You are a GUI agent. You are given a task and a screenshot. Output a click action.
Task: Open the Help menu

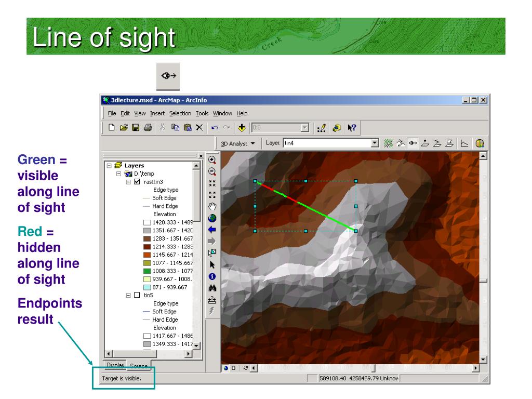pyautogui.click(x=242, y=113)
